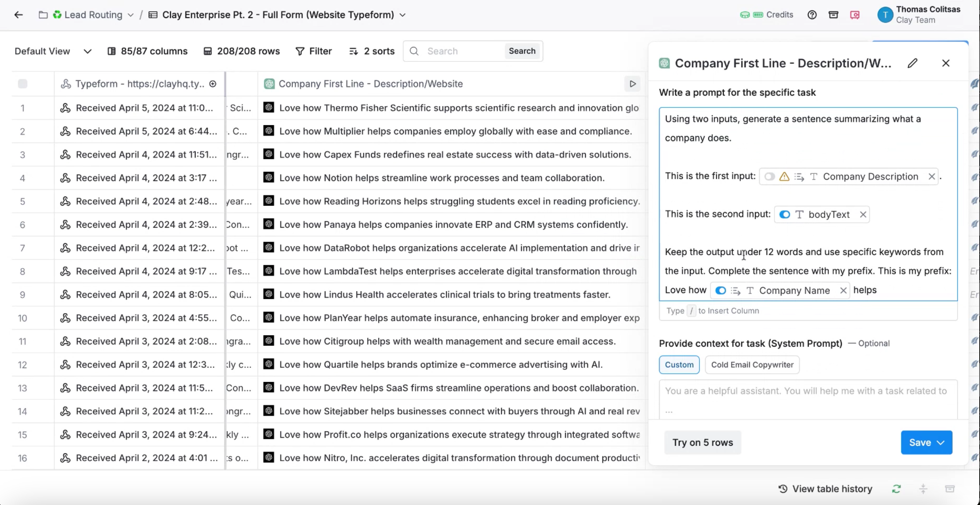
Task: Click the OpenAI icon in the Notion row
Action: [269, 177]
